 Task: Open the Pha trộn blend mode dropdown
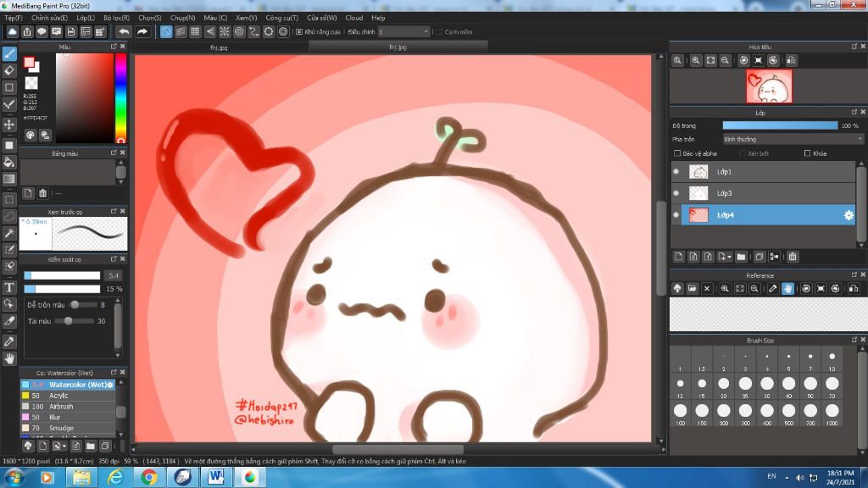point(793,140)
